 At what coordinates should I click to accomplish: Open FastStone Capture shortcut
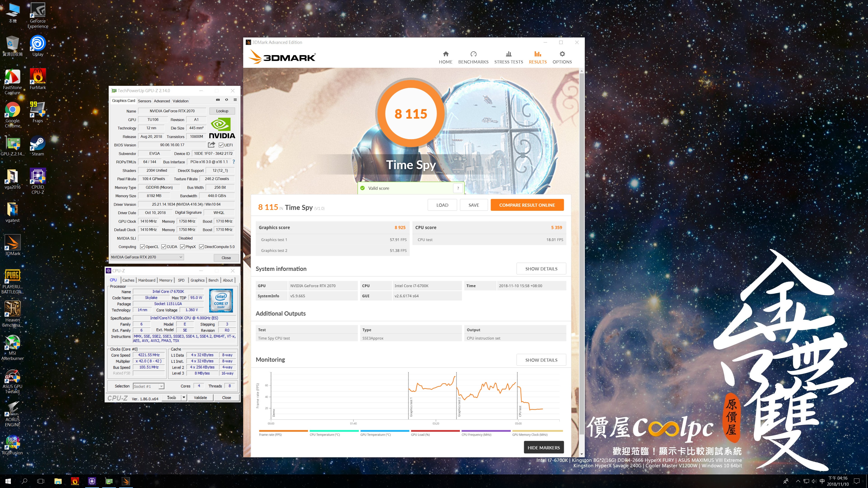(12, 82)
